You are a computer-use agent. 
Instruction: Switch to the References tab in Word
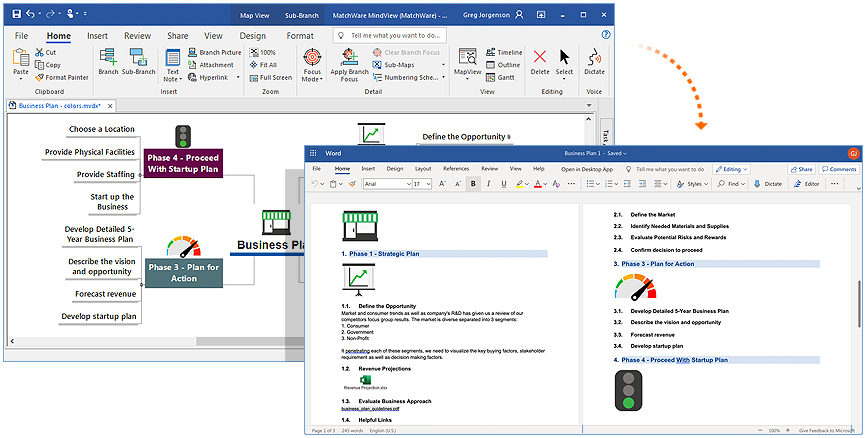point(456,169)
